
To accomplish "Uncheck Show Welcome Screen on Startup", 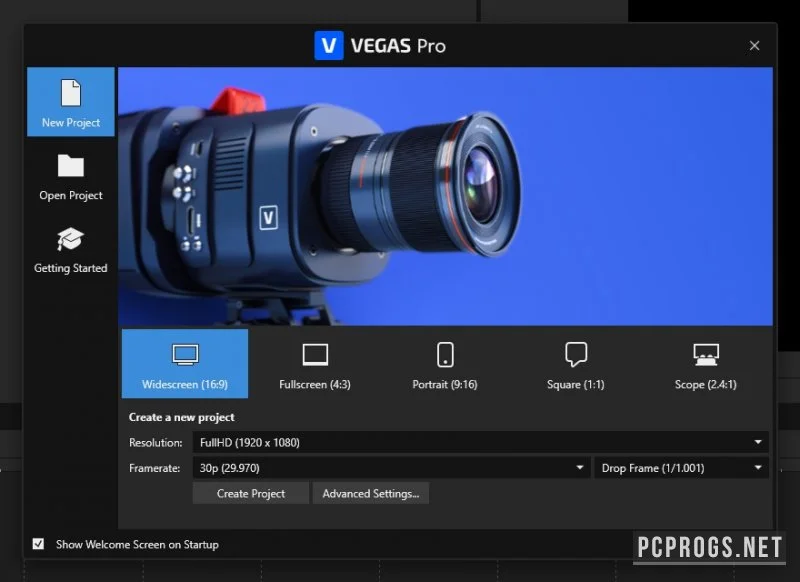I will [x=38, y=544].
